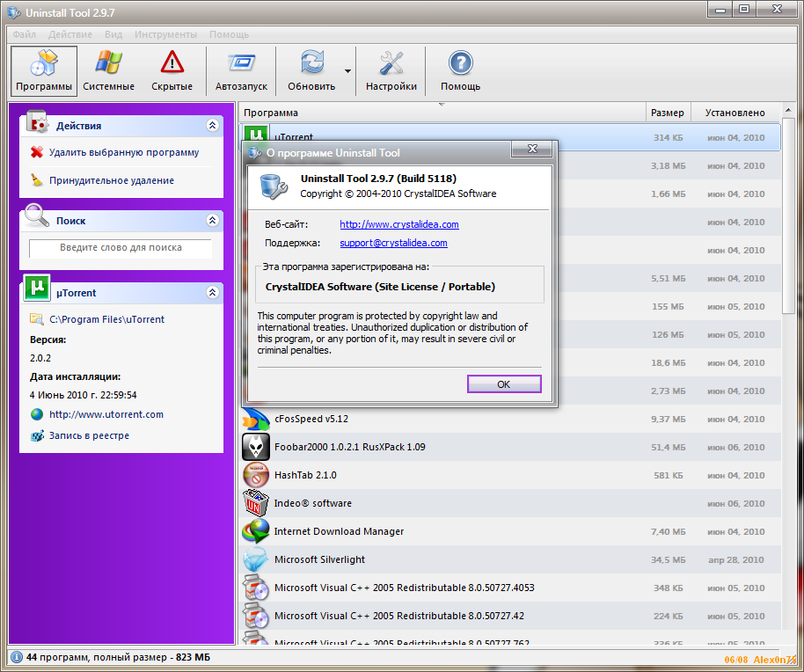This screenshot has width=804, height=672.
Task: Click scroll up arrow of program list
Action: click(x=788, y=110)
